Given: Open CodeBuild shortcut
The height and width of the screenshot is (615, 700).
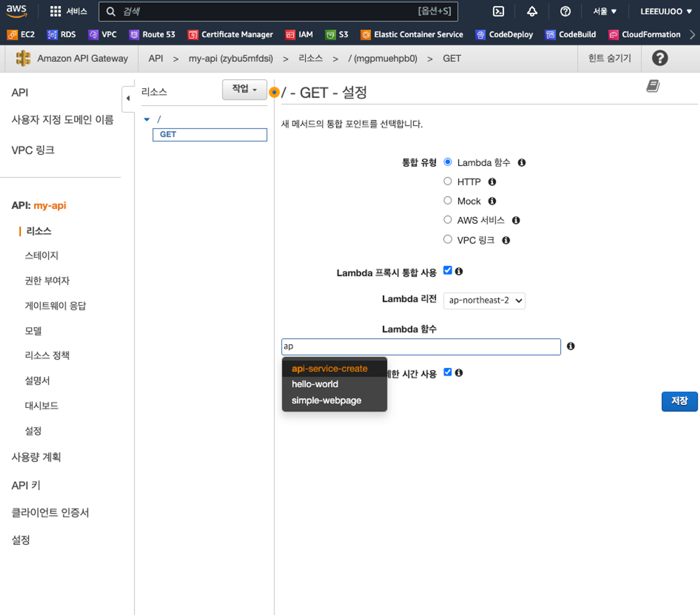Looking at the screenshot, I should (x=571, y=34).
